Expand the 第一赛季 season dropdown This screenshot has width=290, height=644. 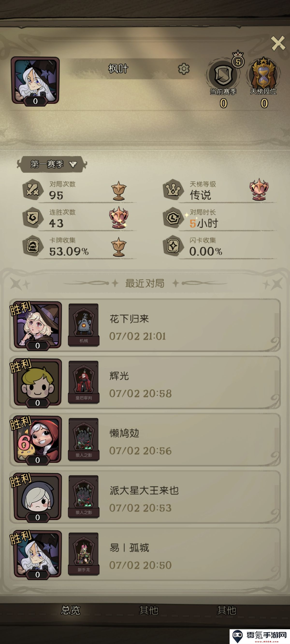[x=52, y=164]
